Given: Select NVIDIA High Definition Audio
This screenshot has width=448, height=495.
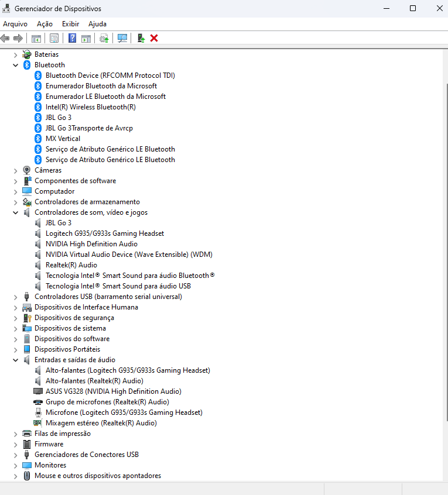Looking at the screenshot, I should pyautogui.click(x=91, y=244).
